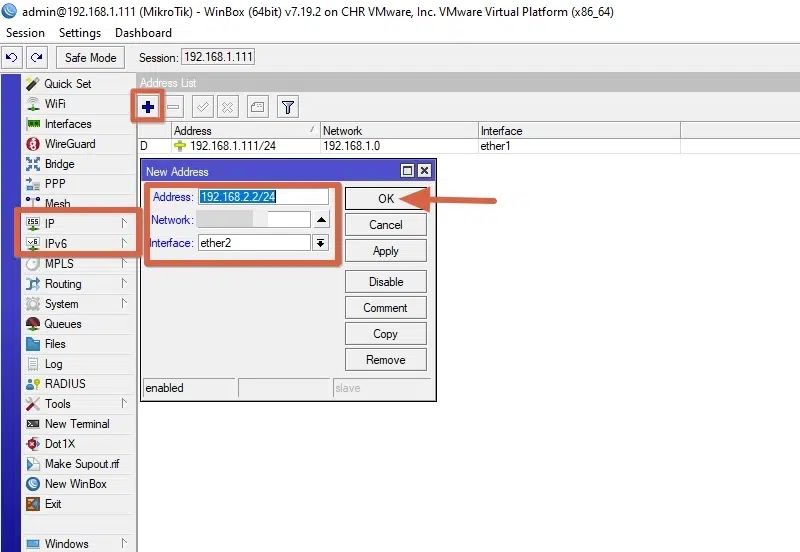The height and width of the screenshot is (552, 800).
Task: Open Files from the sidebar
Action: coord(79,344)
